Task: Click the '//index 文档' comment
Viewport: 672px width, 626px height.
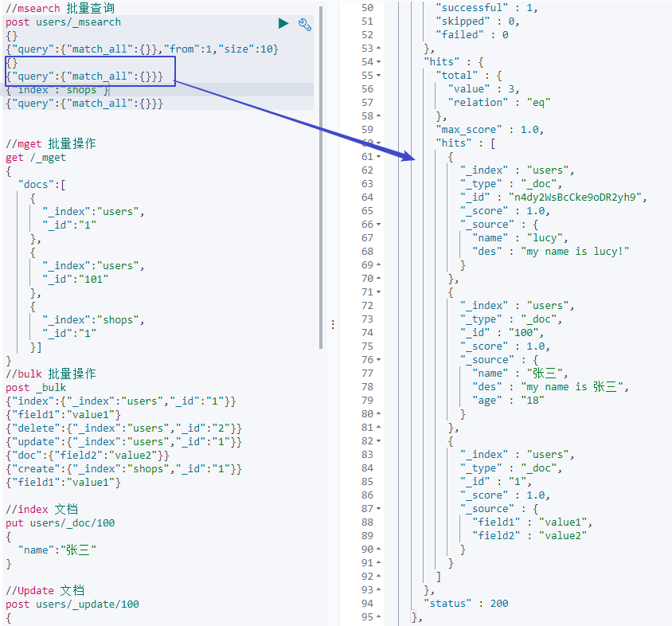Action: click(x=41, y=510)
